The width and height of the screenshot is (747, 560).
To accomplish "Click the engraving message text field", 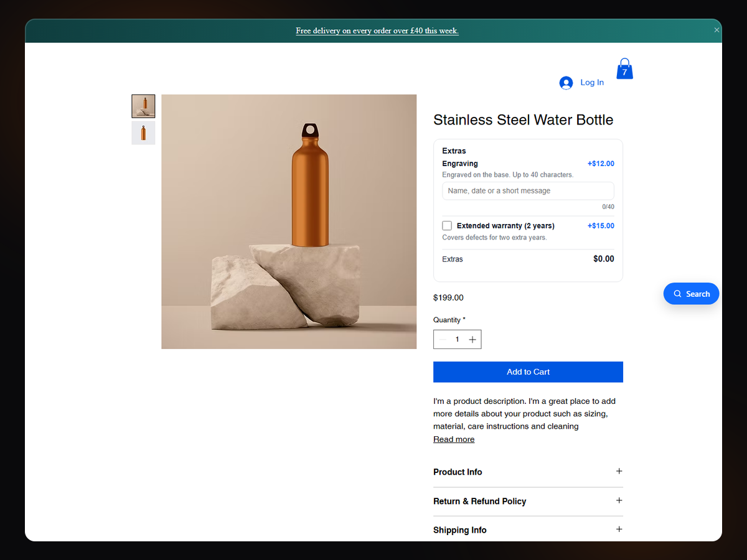I will 528,191.
